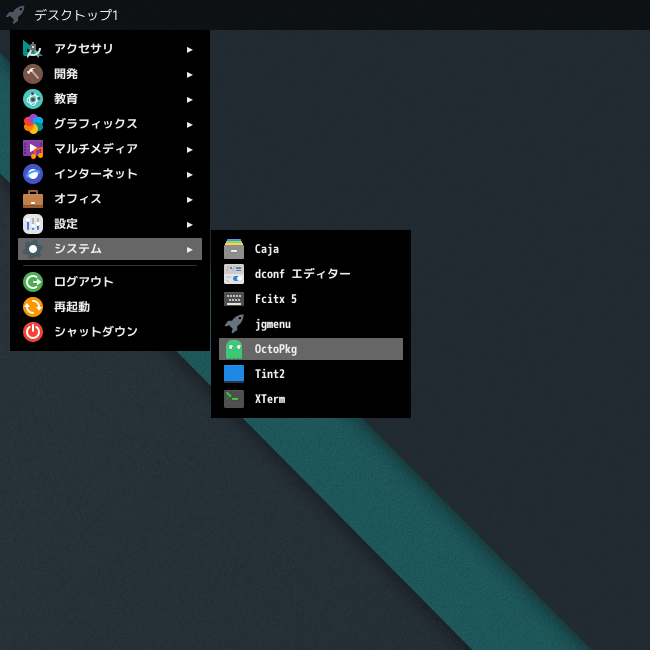Launch Fcitx 5 from the submenu
650x650 pixels.
pos(311,299)
